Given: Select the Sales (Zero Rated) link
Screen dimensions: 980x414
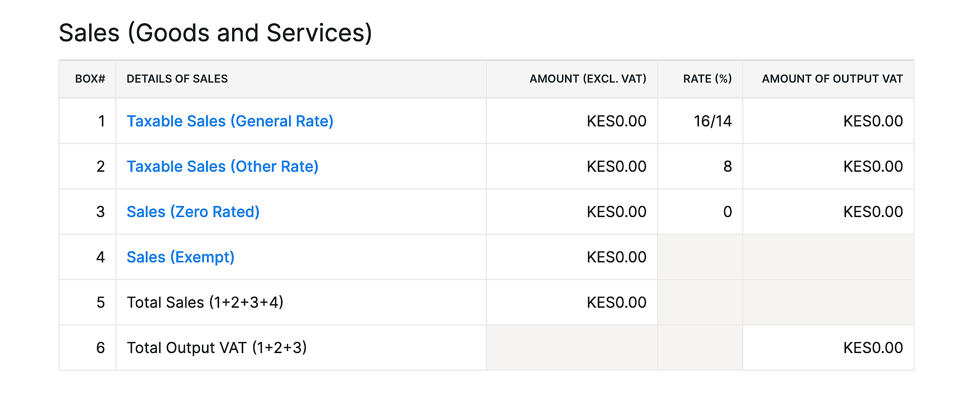Looking at the screenshot, I should (x=193, y=212).
